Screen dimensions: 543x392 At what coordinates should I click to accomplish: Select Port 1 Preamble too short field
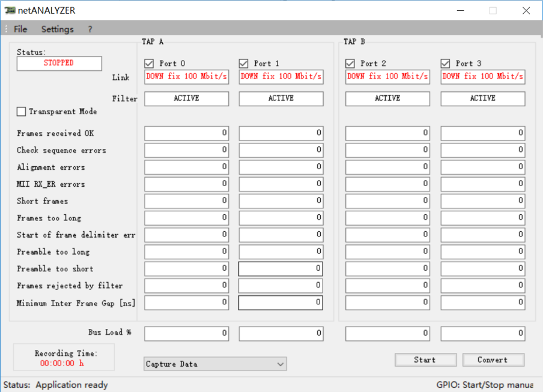point(281,269)
